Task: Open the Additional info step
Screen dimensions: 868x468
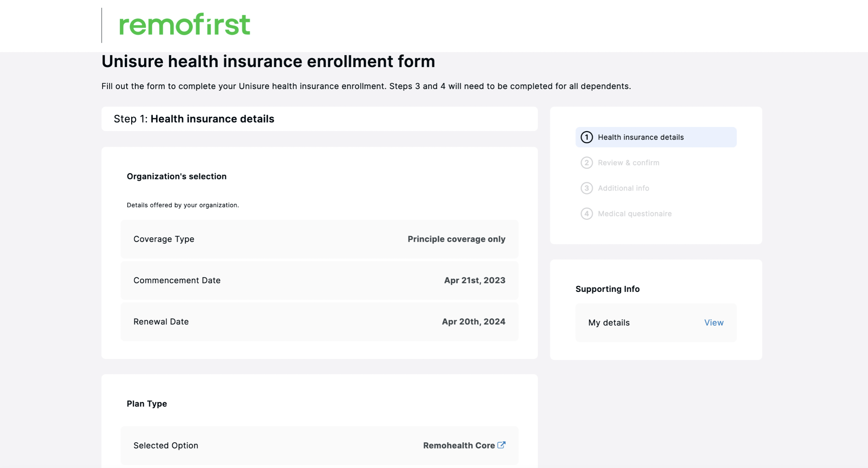Action: (x=623, y=188)
